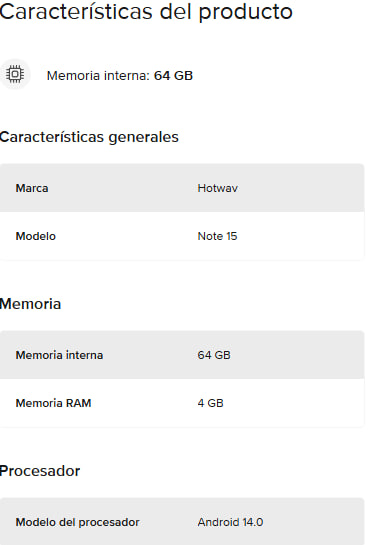Select the 'Memoria RAM' row label
The height and width of the screenshot is (545, 368).
click(54, 403)
